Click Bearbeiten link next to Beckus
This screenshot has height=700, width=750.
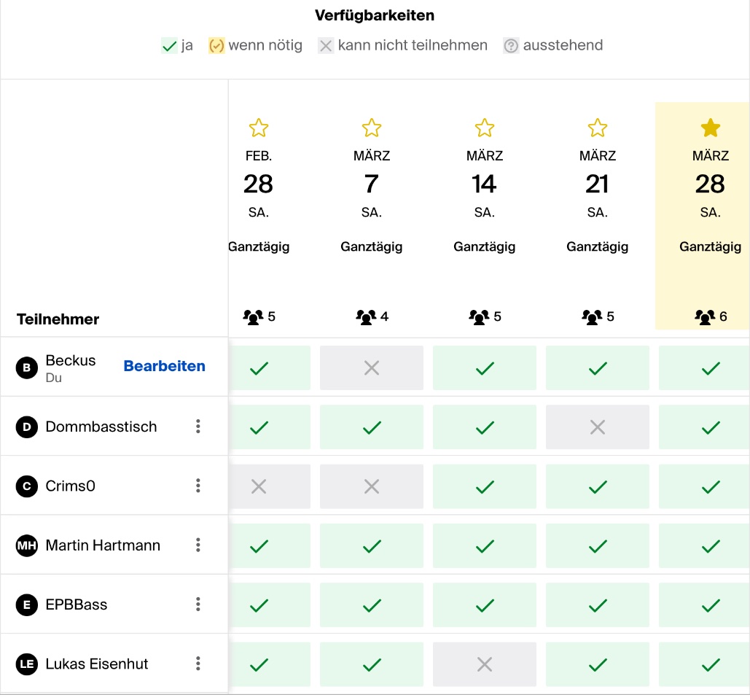165,367
